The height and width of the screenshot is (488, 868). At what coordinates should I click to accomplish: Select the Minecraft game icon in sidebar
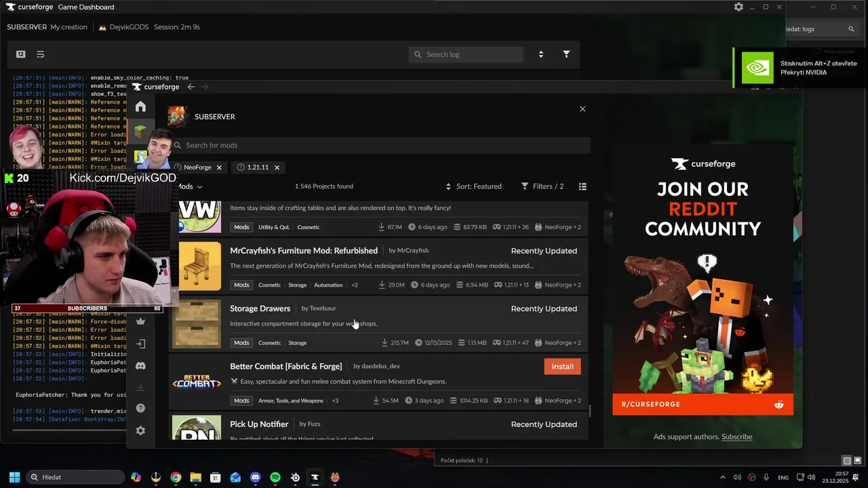(x=140, y=131)
